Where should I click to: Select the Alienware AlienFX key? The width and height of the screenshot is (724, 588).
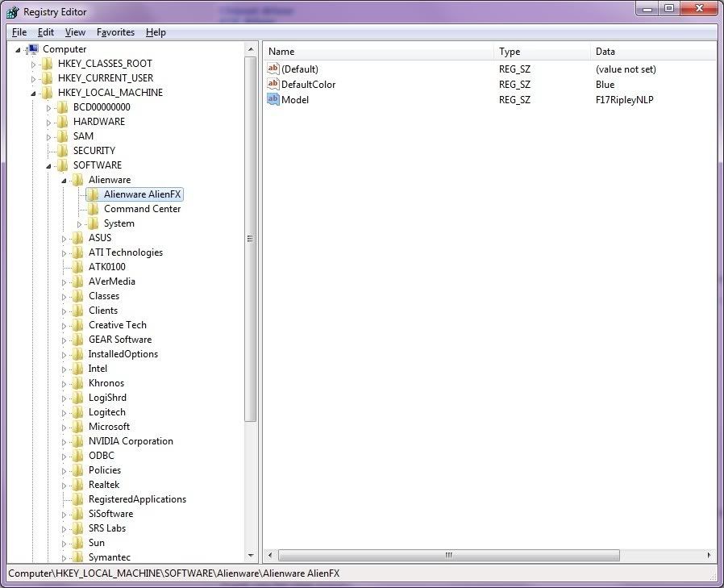142,194
